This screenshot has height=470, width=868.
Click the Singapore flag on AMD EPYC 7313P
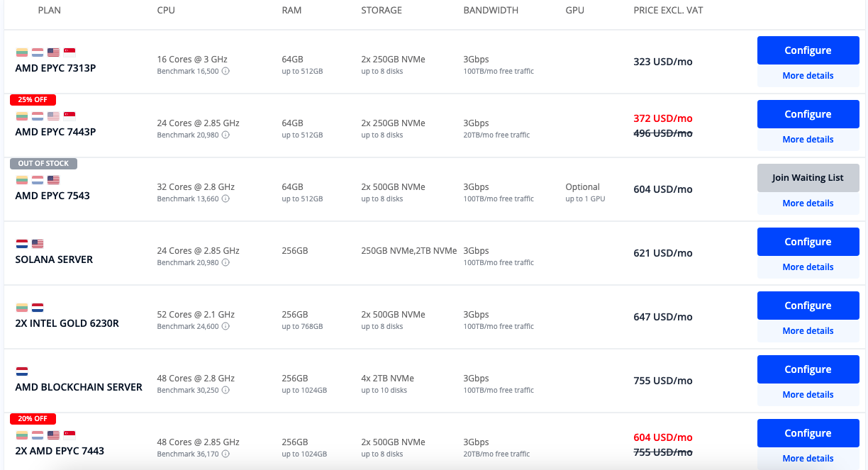pyautogui.click(x=69, y=52)
